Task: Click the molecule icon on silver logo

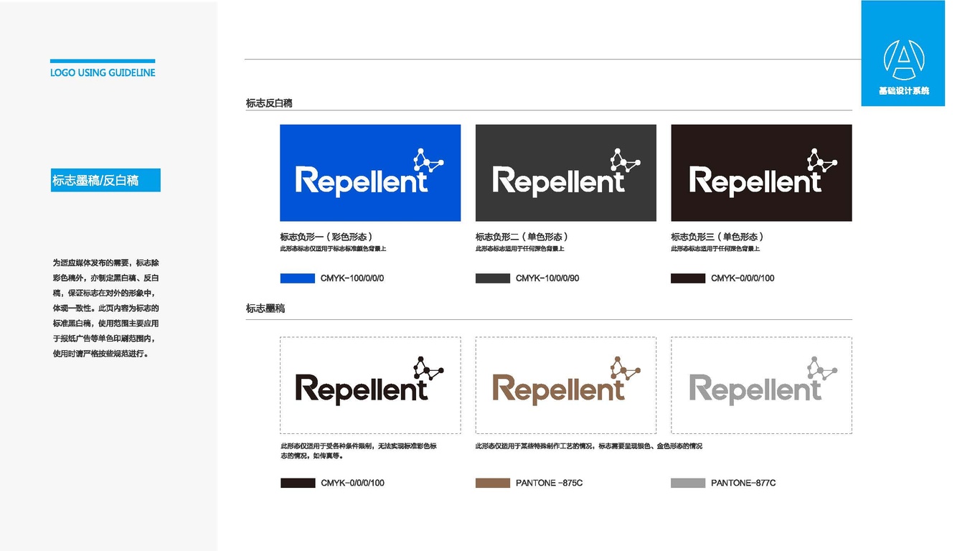Action: click(821, 368)
